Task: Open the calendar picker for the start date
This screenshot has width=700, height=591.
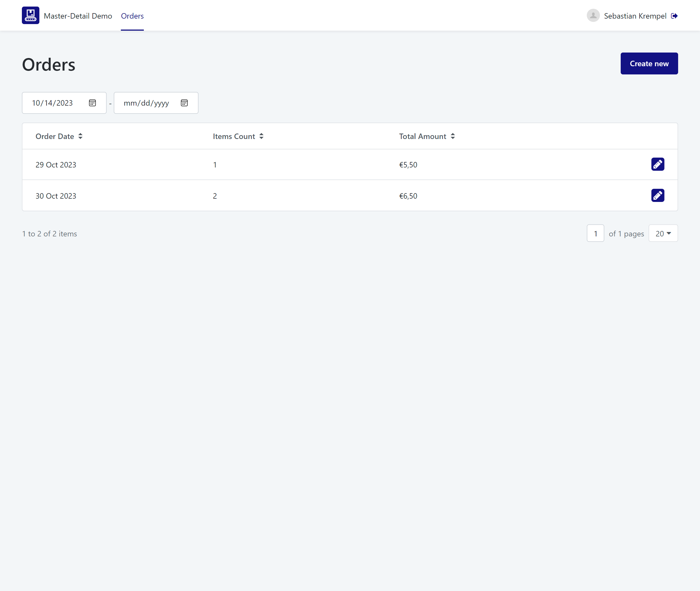Action: point(92,103)
